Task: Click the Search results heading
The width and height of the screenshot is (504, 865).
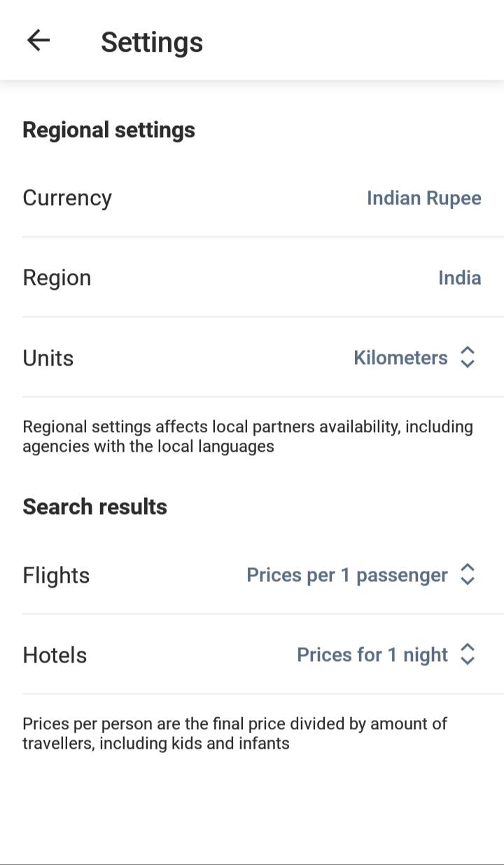Action: 94,506
